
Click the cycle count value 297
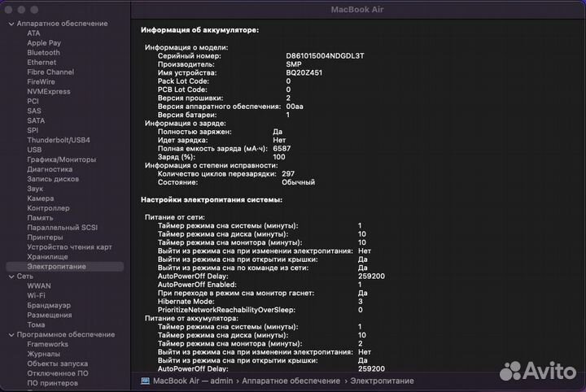pyautogui.click(x=288, y=174)
